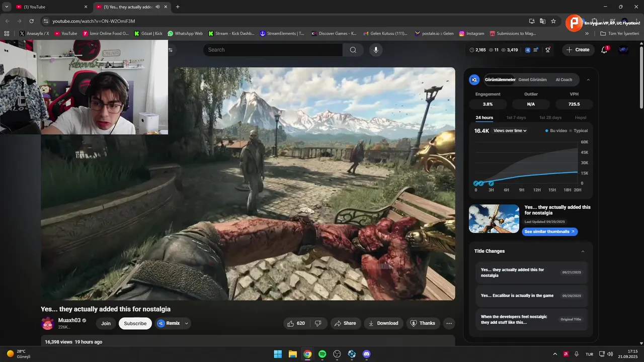Click 'See similar thumbnails' link

coord(549,232)
